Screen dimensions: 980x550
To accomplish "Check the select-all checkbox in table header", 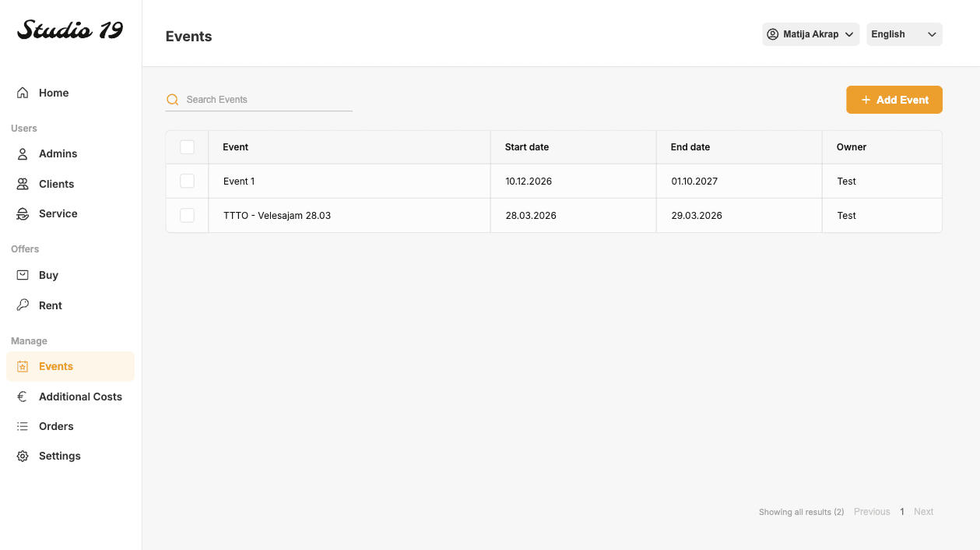I will (x=187, y=146).
